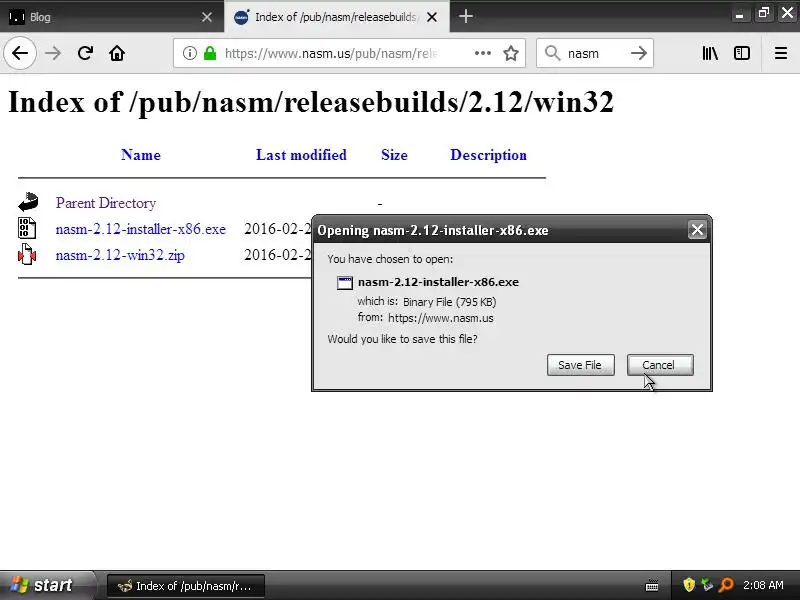Restore down the browser window
Image resolution: width=800 pixels, height=600 pixels.
coord(763,13)
